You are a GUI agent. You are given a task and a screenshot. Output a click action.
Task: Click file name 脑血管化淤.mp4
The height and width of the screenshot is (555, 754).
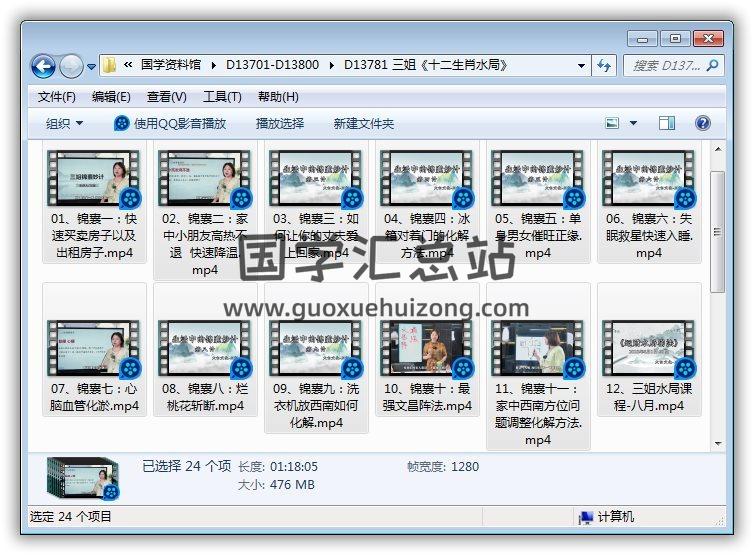click(94, 405)
